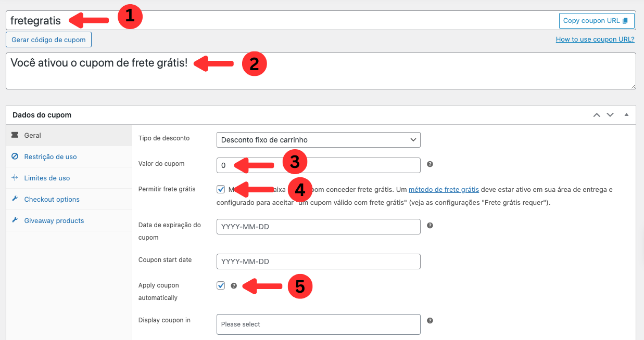Viewport: 644px width, 340px height.
Task: Open Limites de uso tab
Action: point(47,178)
